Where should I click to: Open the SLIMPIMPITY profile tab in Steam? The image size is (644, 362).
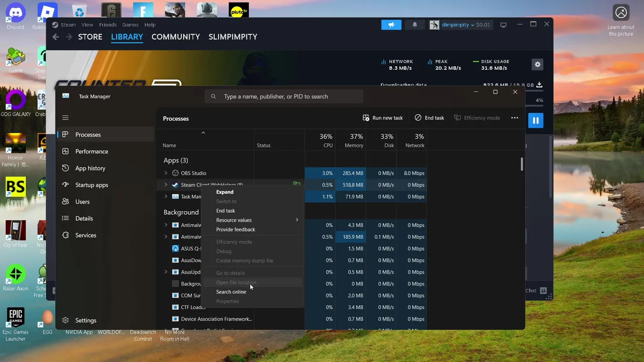click(233, 37)
